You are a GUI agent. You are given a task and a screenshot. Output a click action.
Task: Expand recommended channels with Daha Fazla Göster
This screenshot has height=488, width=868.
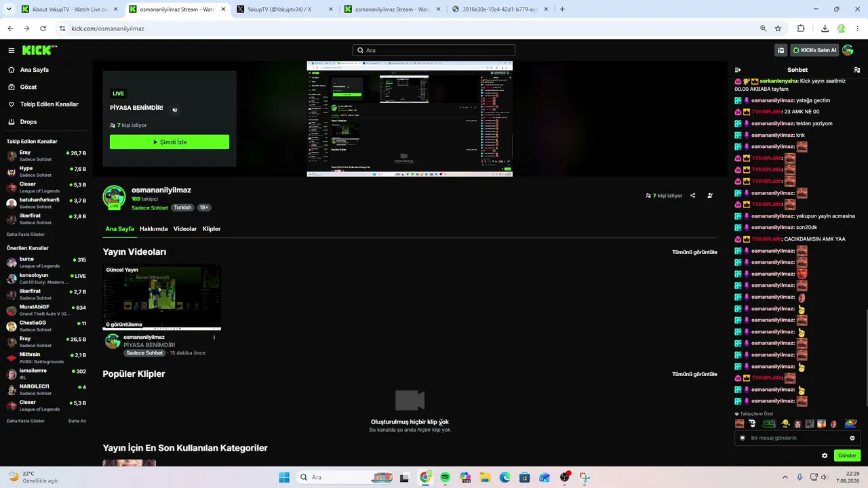click(26, 421)
